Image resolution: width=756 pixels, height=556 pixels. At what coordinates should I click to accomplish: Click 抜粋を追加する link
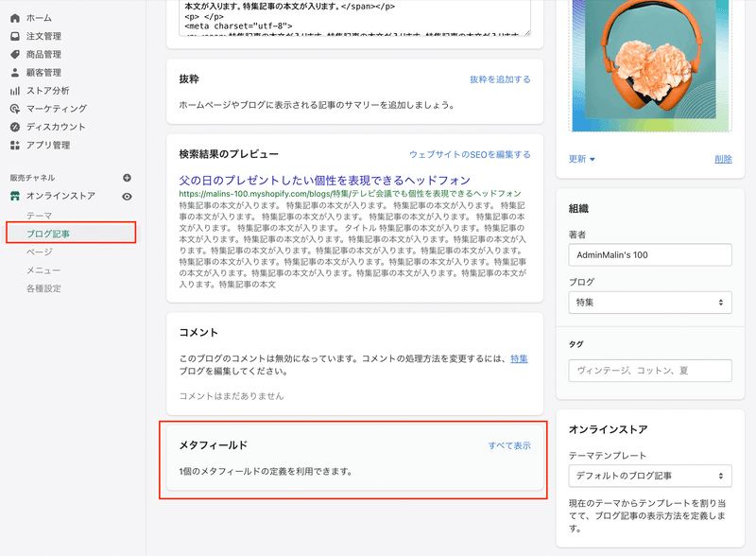pyautogui.click(x=500, y=79)
